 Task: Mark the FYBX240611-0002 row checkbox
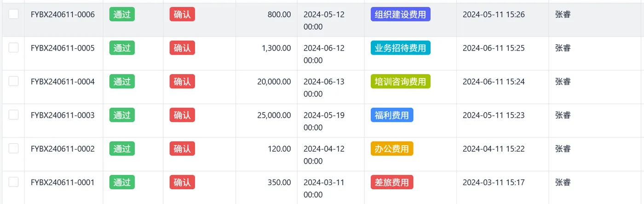click(14, 148)
